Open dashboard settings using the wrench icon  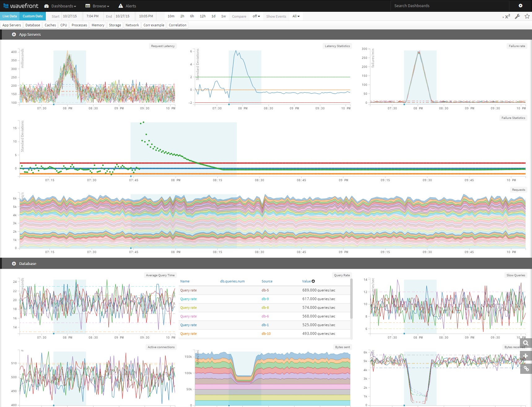pyautogui.click(x=517, y=16)
